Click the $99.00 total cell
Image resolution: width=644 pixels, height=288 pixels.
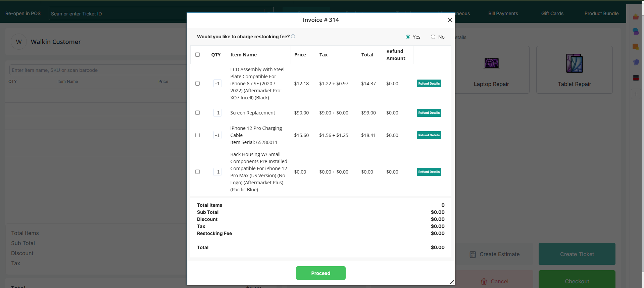(368, 113)
